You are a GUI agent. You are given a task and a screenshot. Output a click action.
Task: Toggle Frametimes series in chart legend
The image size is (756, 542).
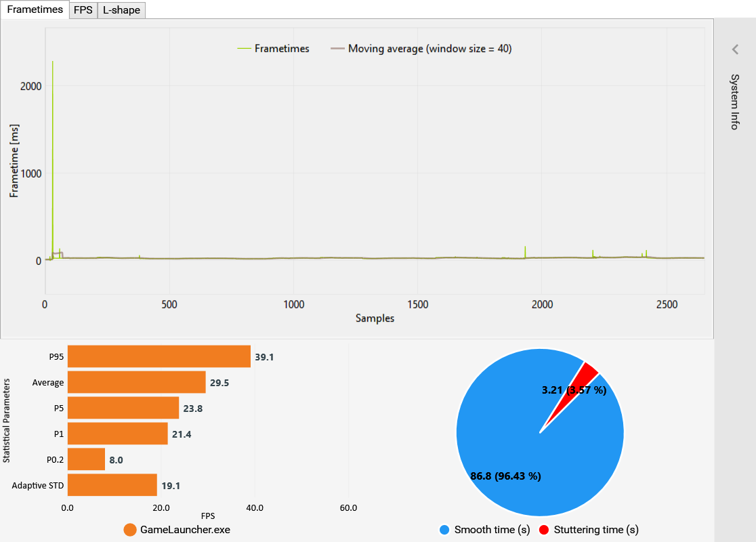274,49
